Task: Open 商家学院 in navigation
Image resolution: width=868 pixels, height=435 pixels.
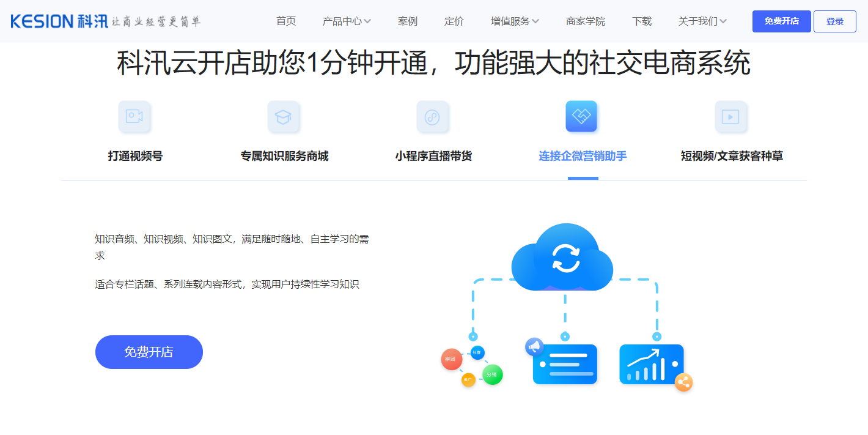Action: click(586, 21)
